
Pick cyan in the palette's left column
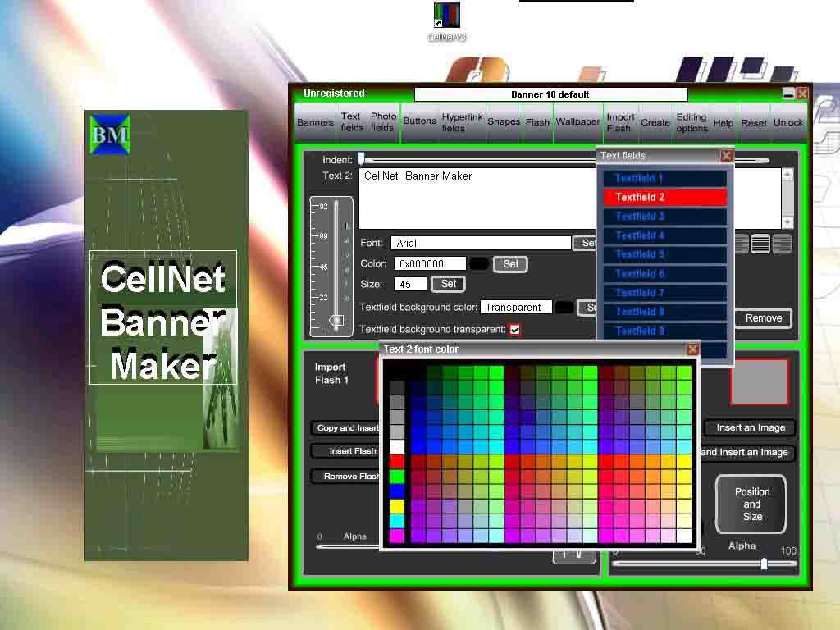pos(397,521)
